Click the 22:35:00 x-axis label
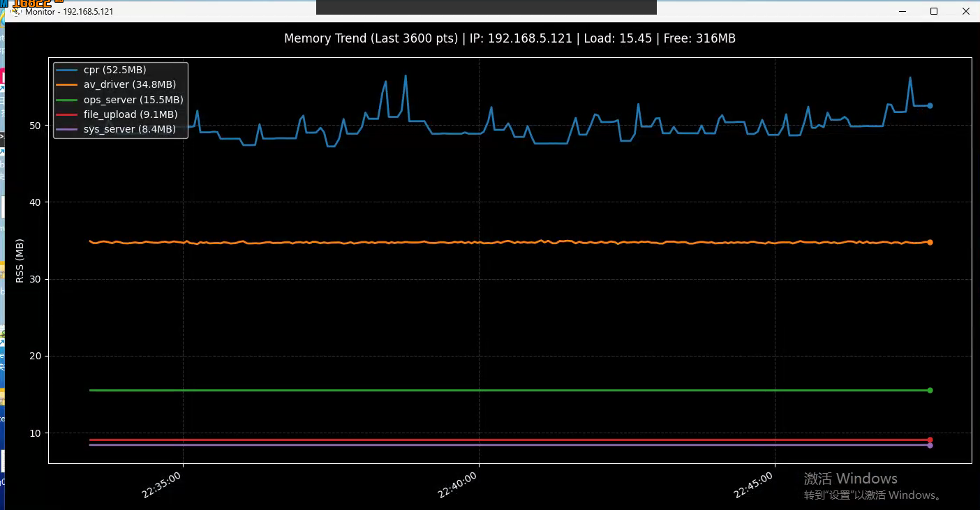This screenshot has height=510, width=980. pos(162,484)
